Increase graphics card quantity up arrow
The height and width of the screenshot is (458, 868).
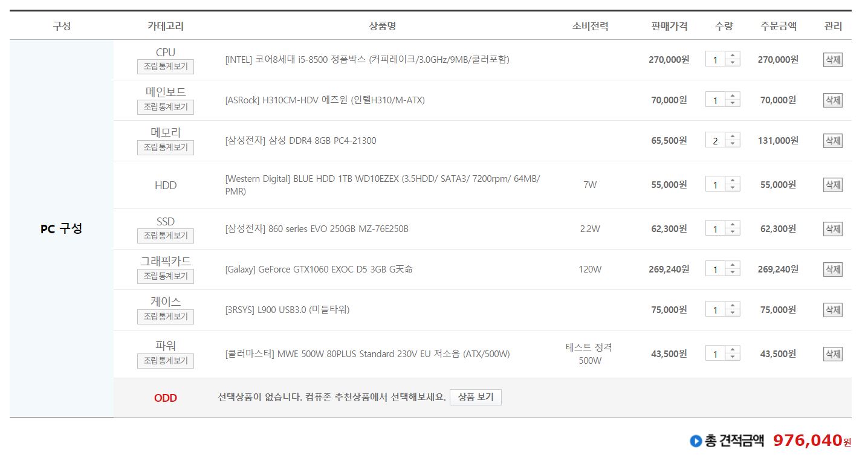733,265
